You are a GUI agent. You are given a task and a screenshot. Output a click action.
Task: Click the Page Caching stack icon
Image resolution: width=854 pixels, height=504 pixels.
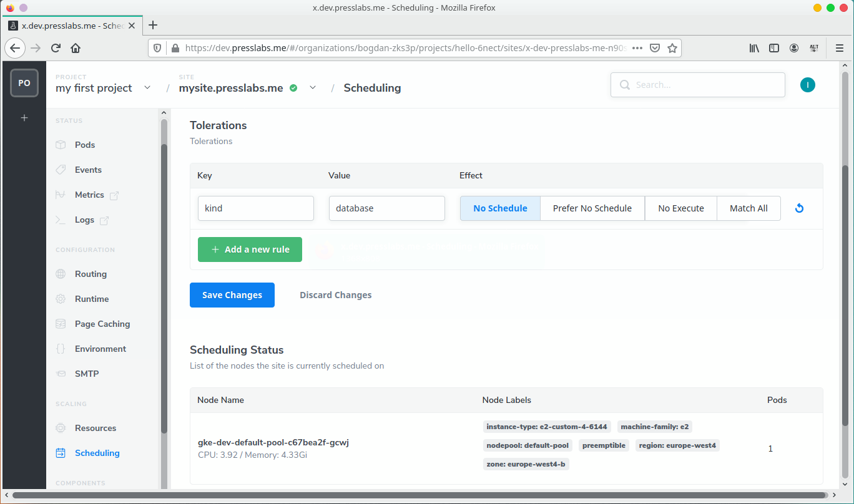[x=61, y=324]
